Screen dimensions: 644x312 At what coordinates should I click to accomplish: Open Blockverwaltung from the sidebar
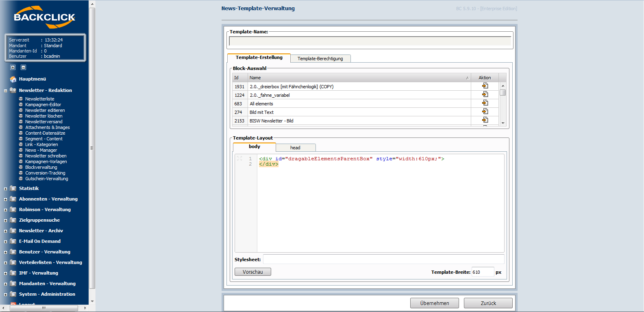coord(41,167)
